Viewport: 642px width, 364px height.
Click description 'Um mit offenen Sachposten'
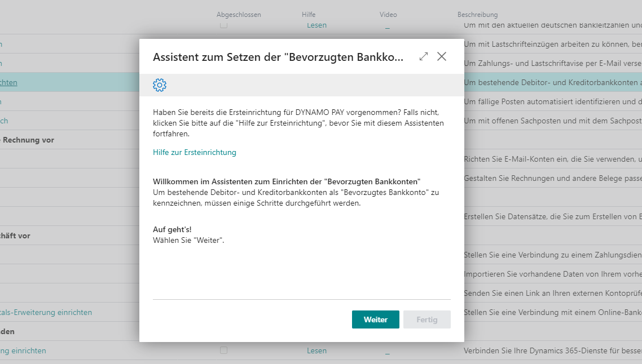click(x=553, y=121)
